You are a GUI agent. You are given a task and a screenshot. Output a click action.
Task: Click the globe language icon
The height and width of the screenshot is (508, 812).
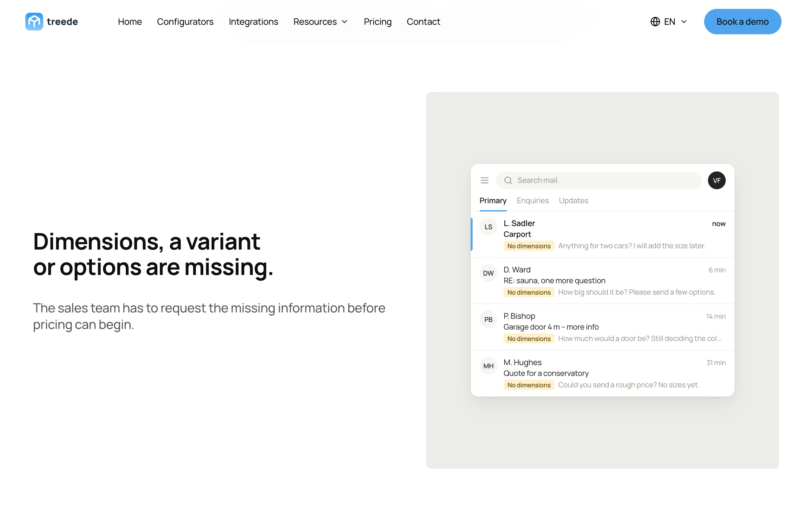pyautogui.click(x=655, y=22)
